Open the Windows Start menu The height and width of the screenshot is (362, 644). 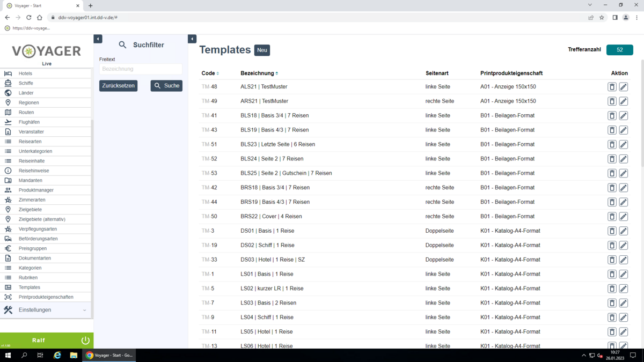coord(8,355)
